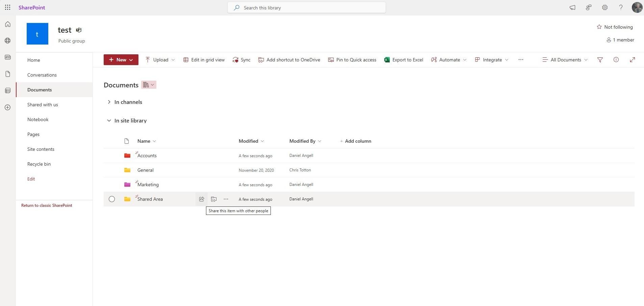Go to Home in site navigation
Viewport: 644px width, 306px height.
click(x=34, y=60)
